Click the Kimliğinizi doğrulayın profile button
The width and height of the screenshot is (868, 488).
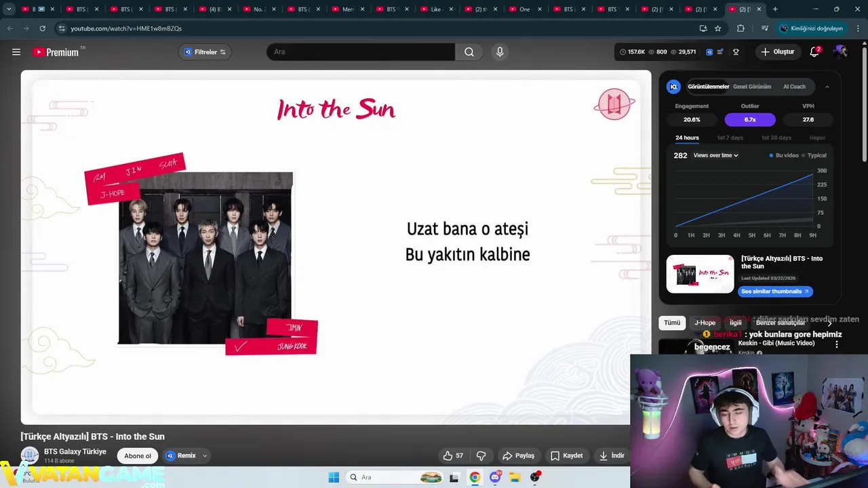(x=811, y=28)
